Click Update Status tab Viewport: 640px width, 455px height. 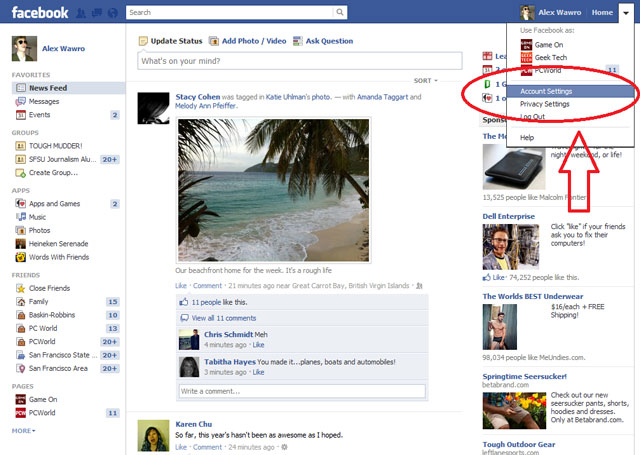point(171,41)
